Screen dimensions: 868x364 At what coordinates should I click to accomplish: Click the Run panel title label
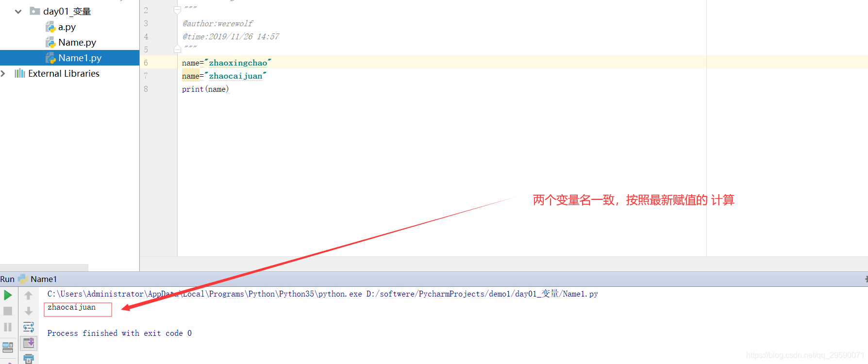pyautogui.click(x=7, y=279)
